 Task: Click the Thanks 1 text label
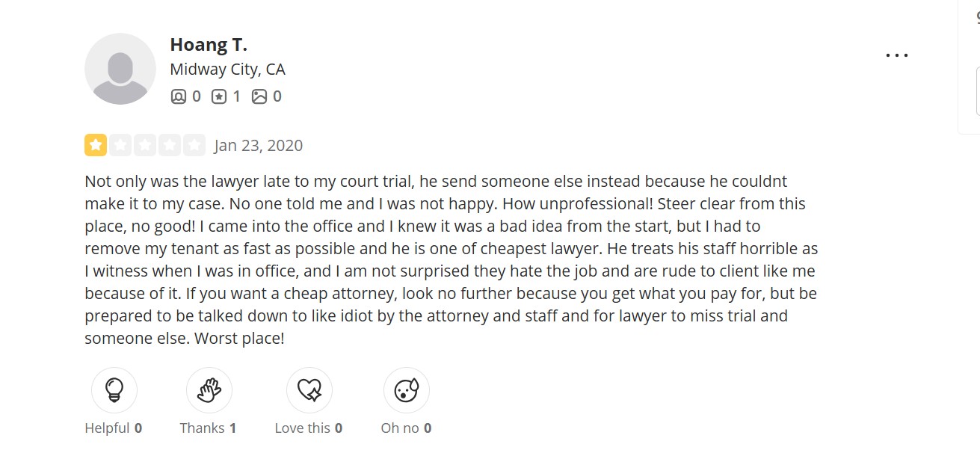[x=208, y=428]
